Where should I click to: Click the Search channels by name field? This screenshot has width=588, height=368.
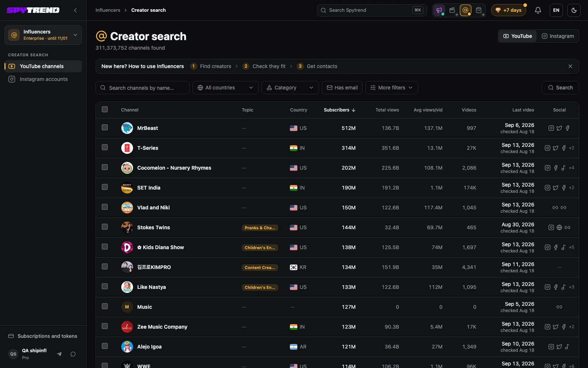coord(143,88)
